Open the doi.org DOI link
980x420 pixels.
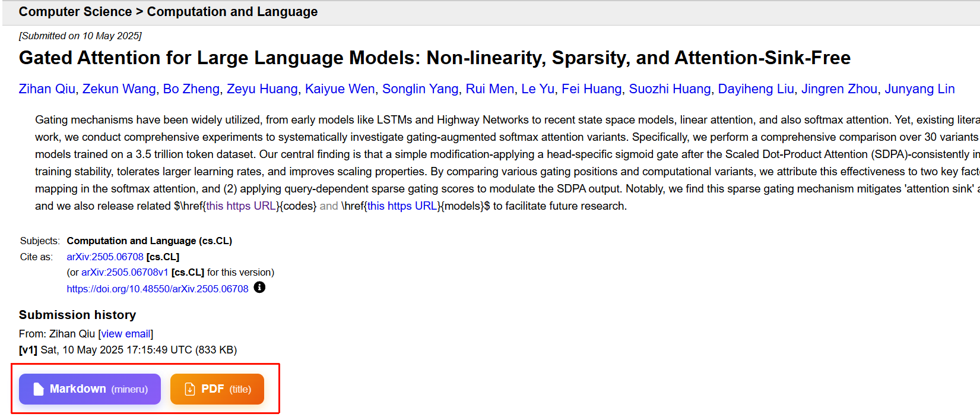click(157, 289)
